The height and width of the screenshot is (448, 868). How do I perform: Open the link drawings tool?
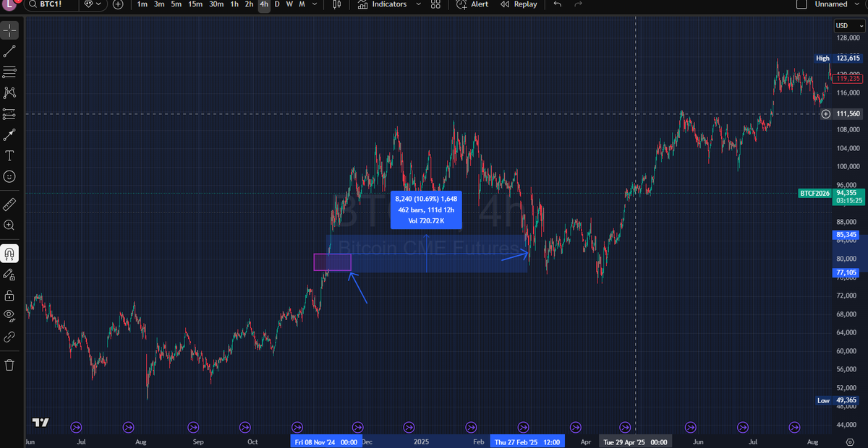point(9,336)
